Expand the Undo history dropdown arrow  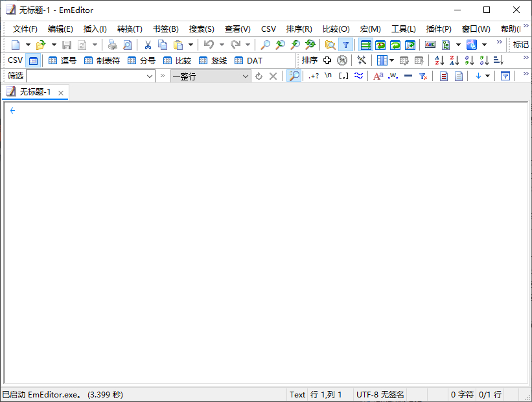tap(222, 45)
